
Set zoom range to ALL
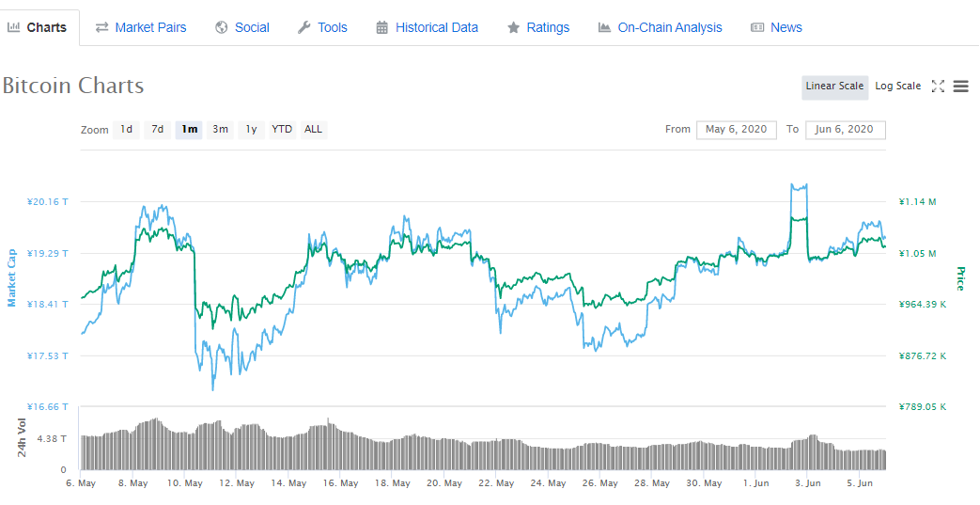tap(313, 130)
